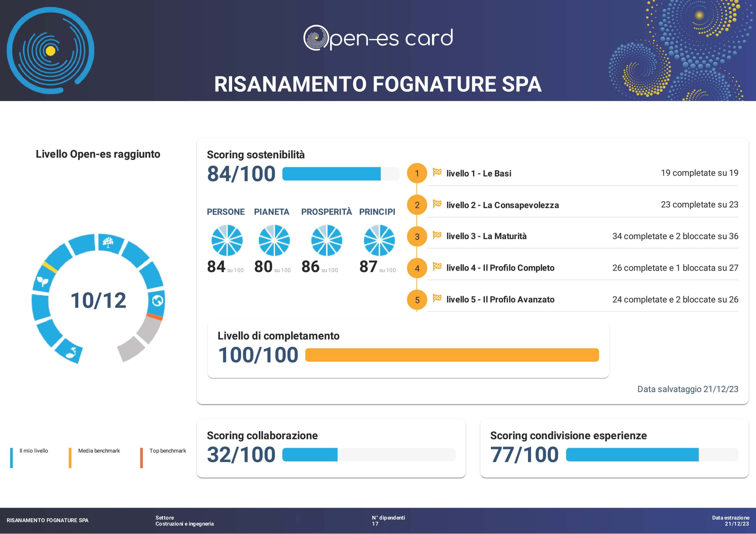Image resolution: width=756 pixels, height=534 pixels.
Task: Click the tree icon on the level ring
Action: point(108,243)
